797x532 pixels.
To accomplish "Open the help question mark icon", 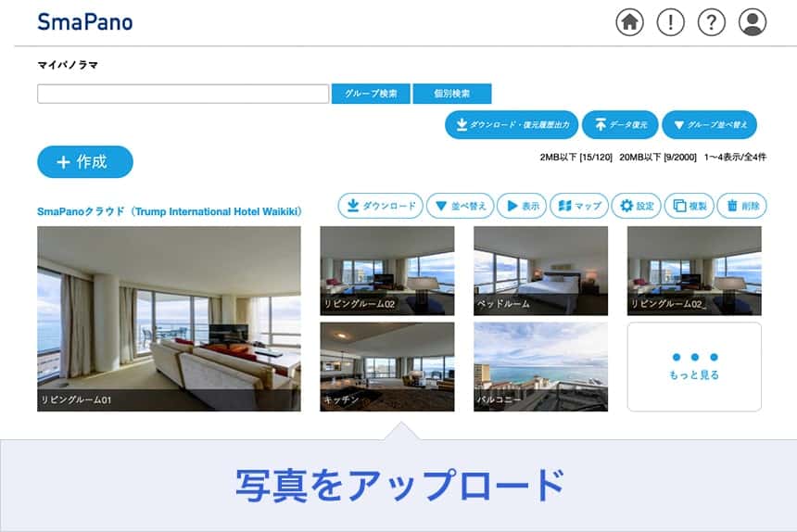I will point(711,22).
